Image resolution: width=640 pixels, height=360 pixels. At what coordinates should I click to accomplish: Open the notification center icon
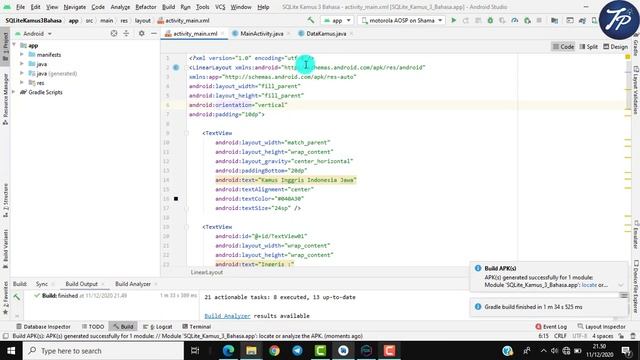pyautogui.click(x=626, y=351)
